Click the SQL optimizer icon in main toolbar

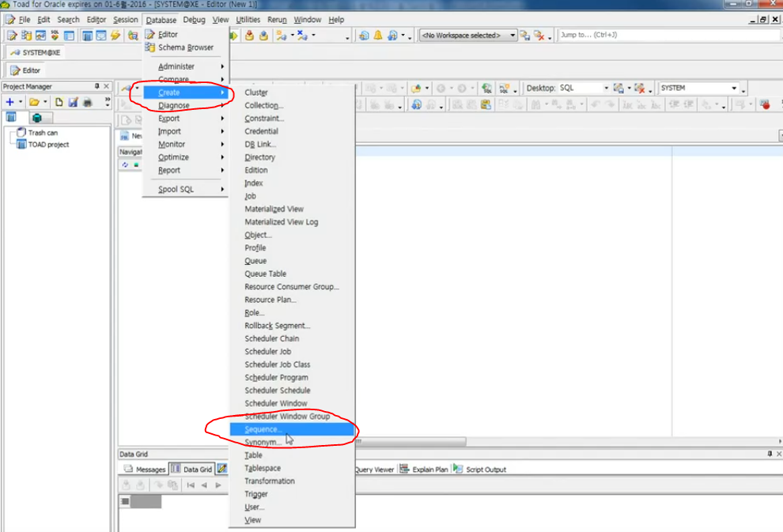click(55, 36)
